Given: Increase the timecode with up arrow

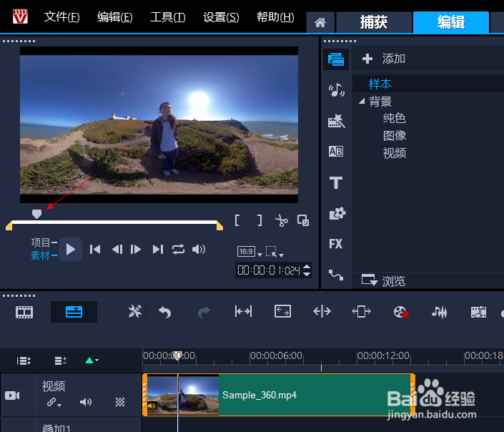Looking at the screenshot, I should (307, 266).
